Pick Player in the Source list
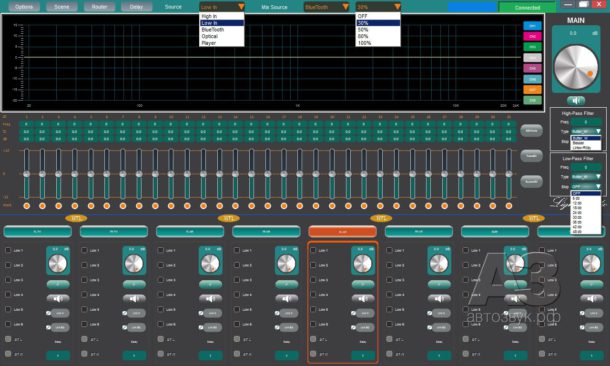The width and height of the screenshot is (610, 366). 222,43
